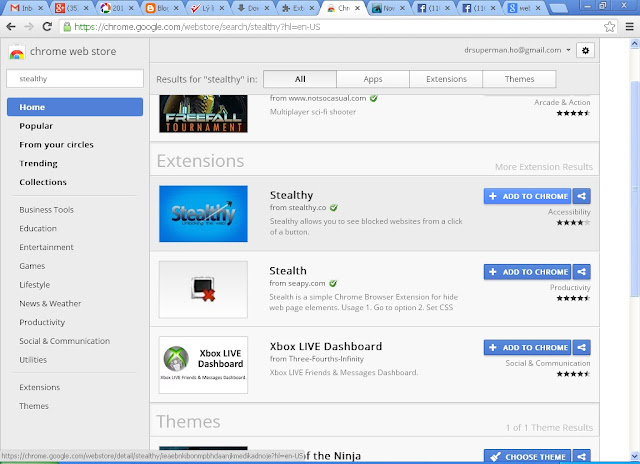Click the Stealthy extension thumbnail
640x464 pixels.
tap(203, 214)
